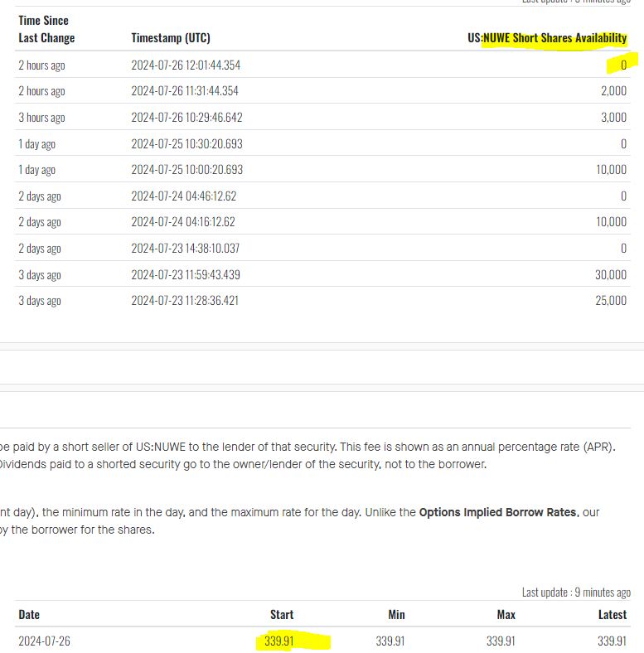644x653 pixels.
Task: Select timestamp 2024-07-23 11:28:36.421
Action: coord(185,300)
